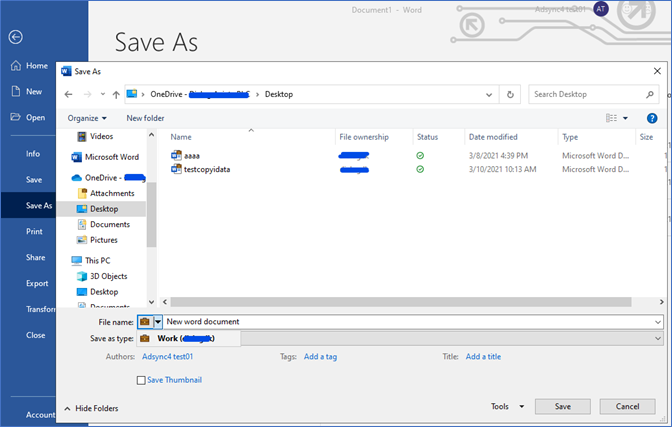Screen dimensions: 672x427
Task: Open Share in Word backstage menu
Action: [x=36, y=257]
